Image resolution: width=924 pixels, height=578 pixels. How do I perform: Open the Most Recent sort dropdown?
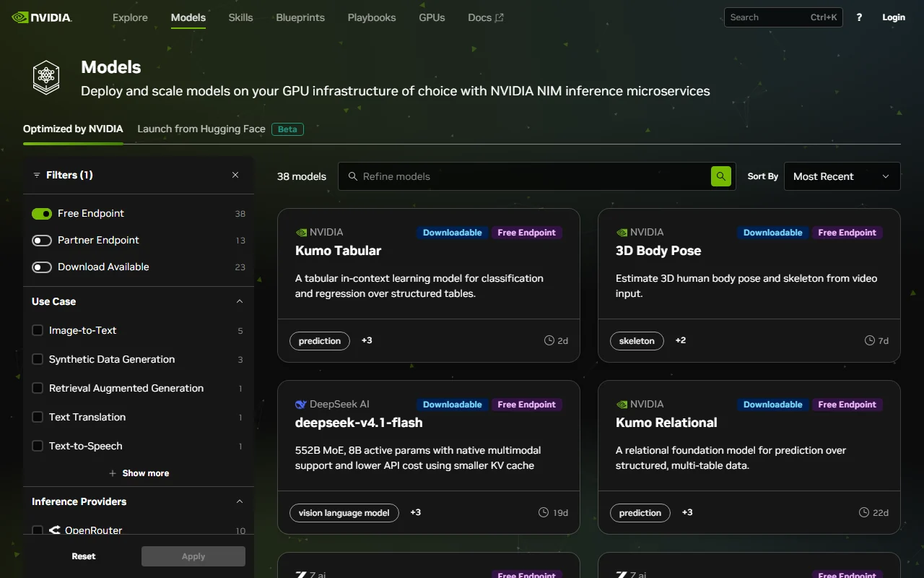(x=842, y=176)
